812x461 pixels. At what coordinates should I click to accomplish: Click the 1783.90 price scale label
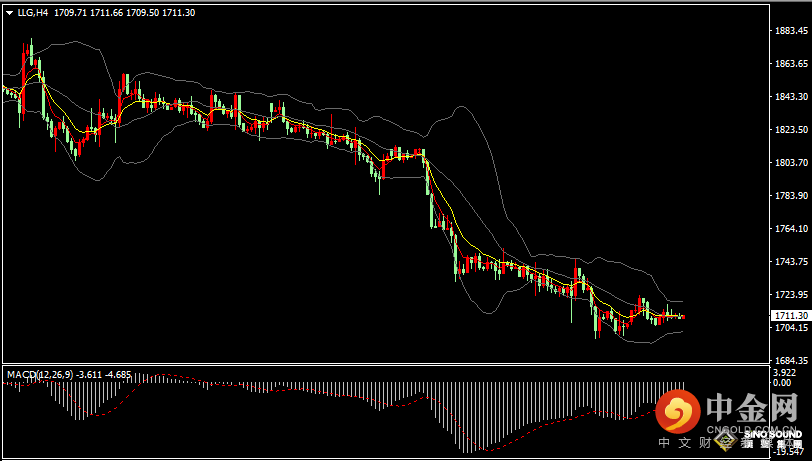tap(791, 195)
